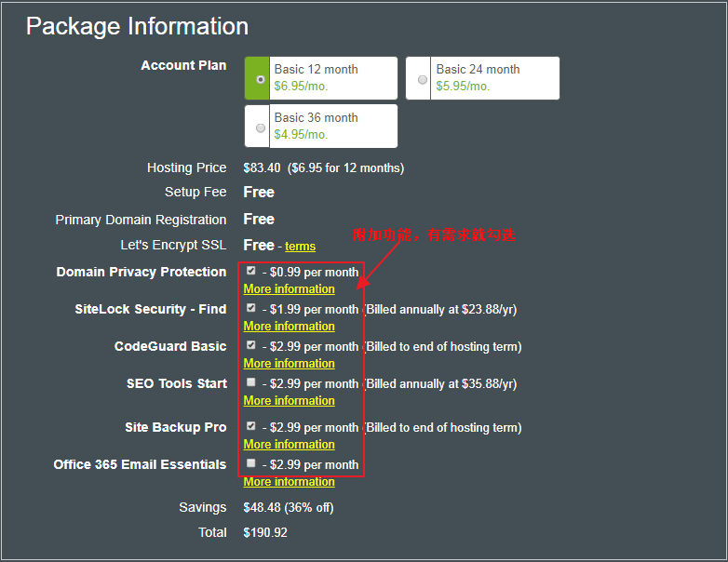The image size is (728, 562).
Task: Open More information under Office 365 Email Essentials
Action: click(289, 482)
